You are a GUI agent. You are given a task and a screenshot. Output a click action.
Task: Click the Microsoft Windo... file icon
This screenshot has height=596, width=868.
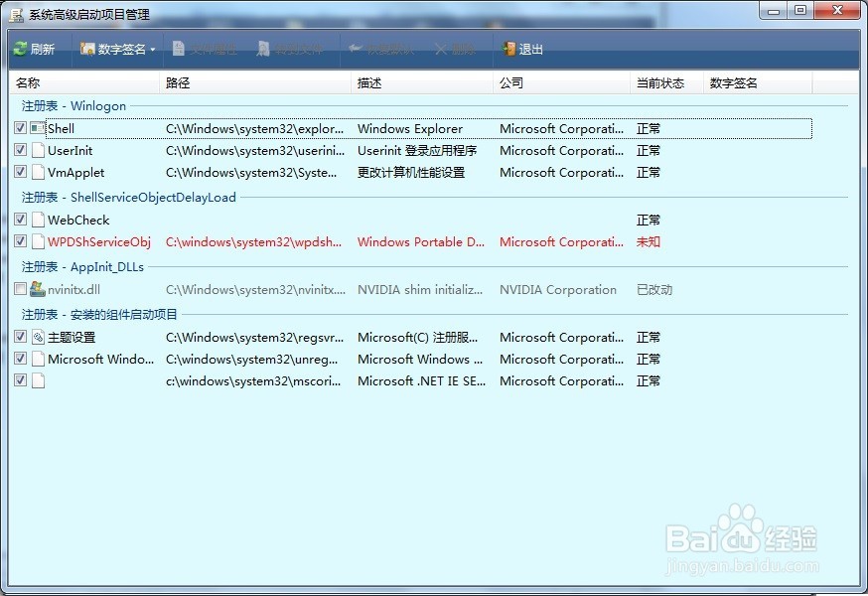(x=38, y=359)
